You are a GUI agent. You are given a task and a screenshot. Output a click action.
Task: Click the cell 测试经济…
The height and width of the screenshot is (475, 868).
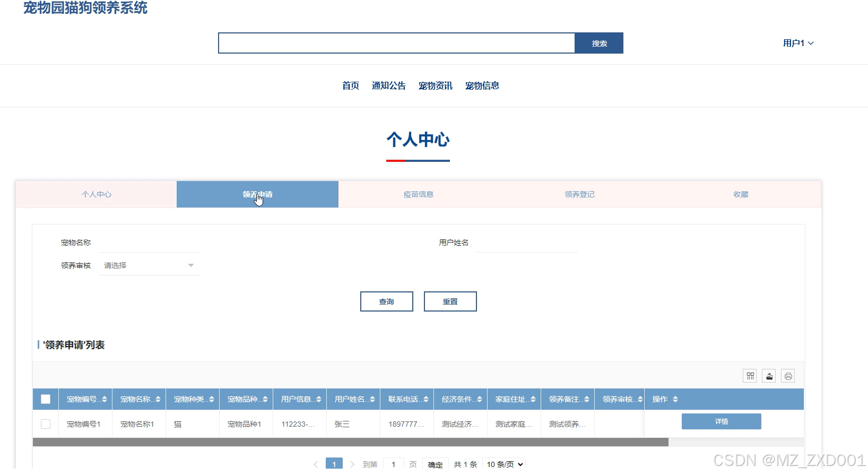461,424
